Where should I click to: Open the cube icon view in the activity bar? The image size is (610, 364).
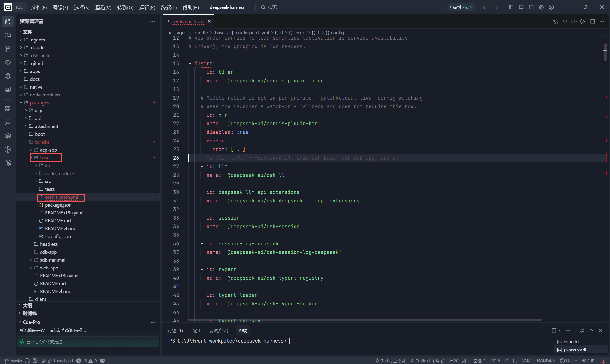(x=8, y=136)
